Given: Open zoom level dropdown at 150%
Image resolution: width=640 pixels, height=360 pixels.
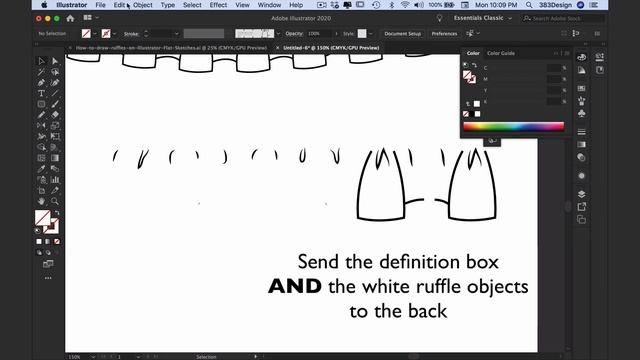Looking at the screenshot, I should (x=93, y=357).
